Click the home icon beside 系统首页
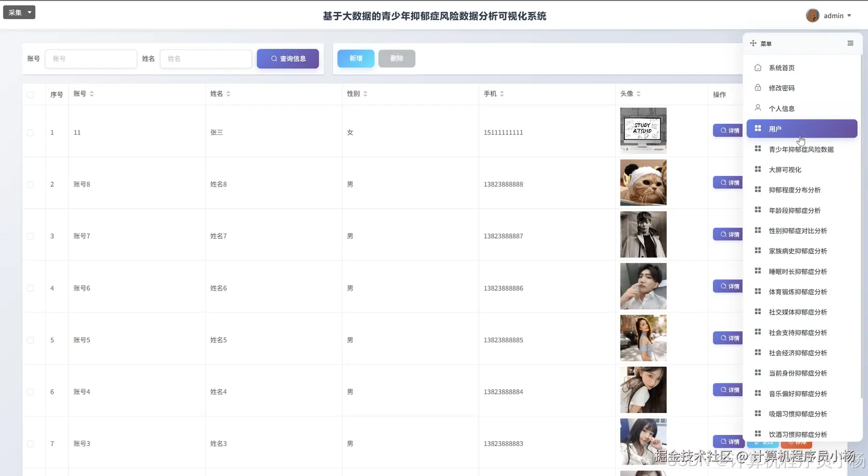The height and width of the screenshot is (476, 868). pos(758,67)
